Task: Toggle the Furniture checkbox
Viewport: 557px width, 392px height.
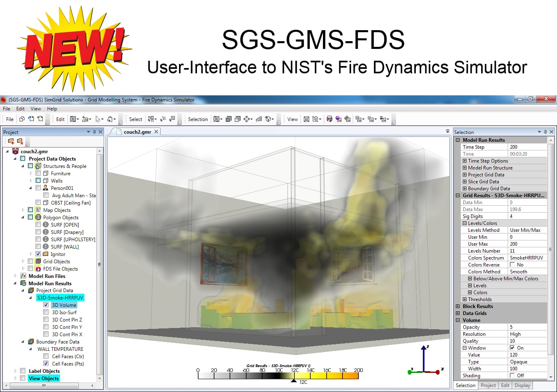Action: coord(38,173)
